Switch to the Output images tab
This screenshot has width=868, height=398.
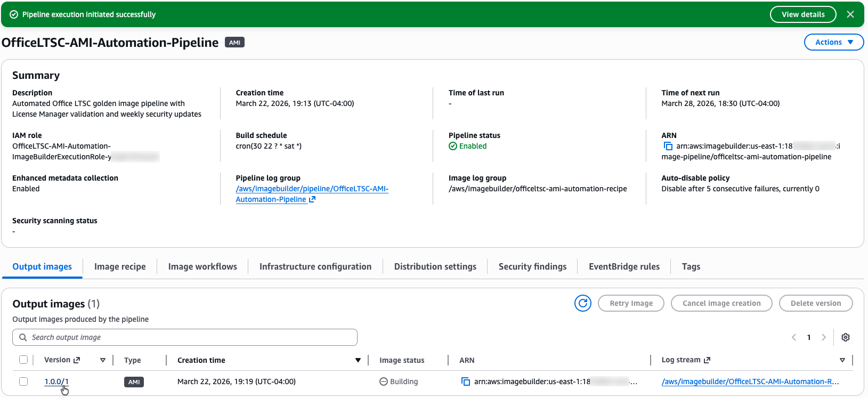pyautogui.click(x=42, y=266)
